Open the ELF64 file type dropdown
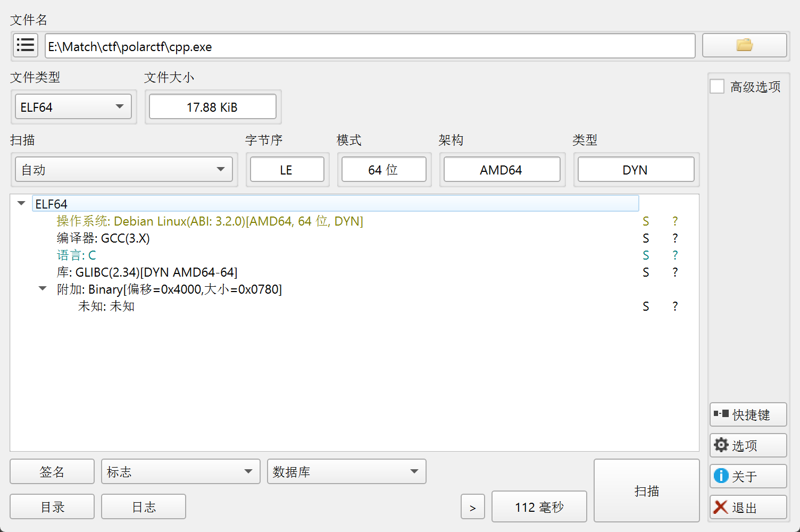The image size is (800, 532). 73,107
